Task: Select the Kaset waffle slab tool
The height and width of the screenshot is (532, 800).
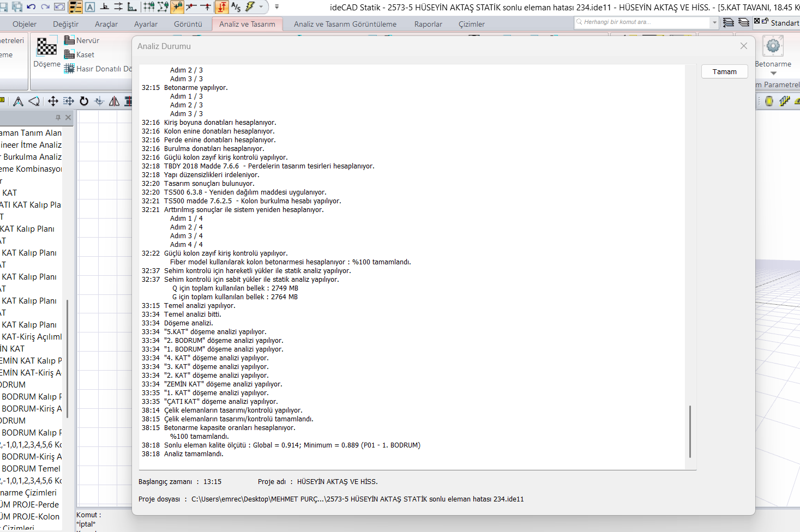Action: point(80,55)
